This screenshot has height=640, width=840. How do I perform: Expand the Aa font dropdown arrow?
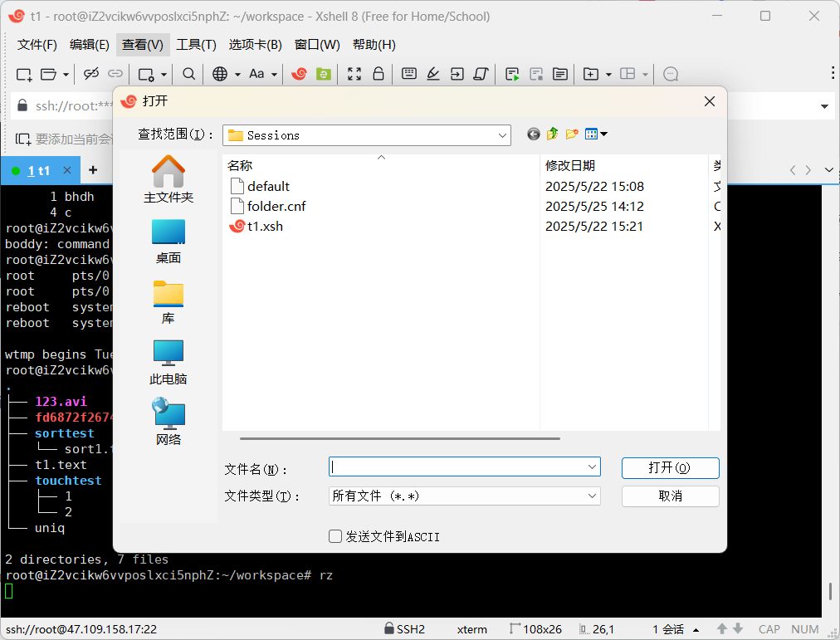click(274, 75)
